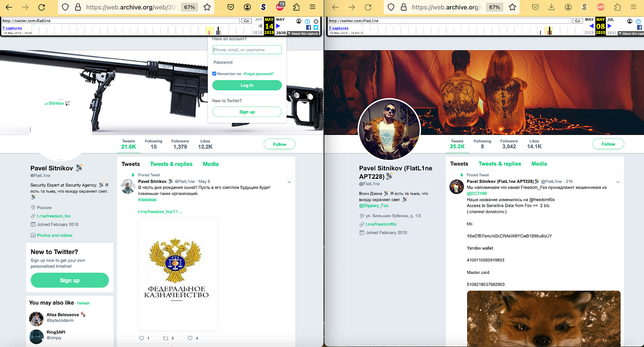This screenshot has height=347, width=644.
Task: Expand About this capture in right window
Action: pos(631,34)
